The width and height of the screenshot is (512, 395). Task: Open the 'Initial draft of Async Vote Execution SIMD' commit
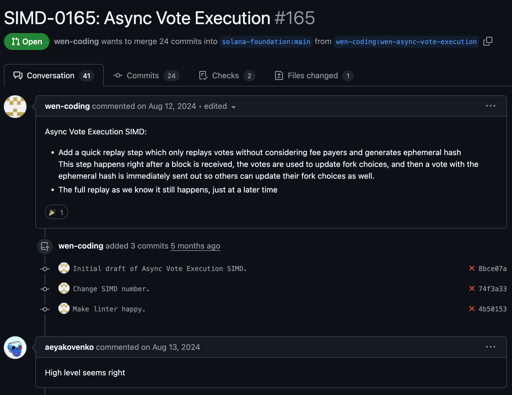pyautogui.click(x=160, y=269)
